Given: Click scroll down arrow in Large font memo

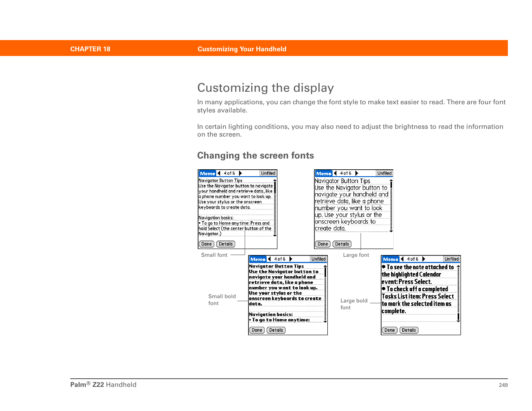Looking at the screenshot, I should click(391, 231).
